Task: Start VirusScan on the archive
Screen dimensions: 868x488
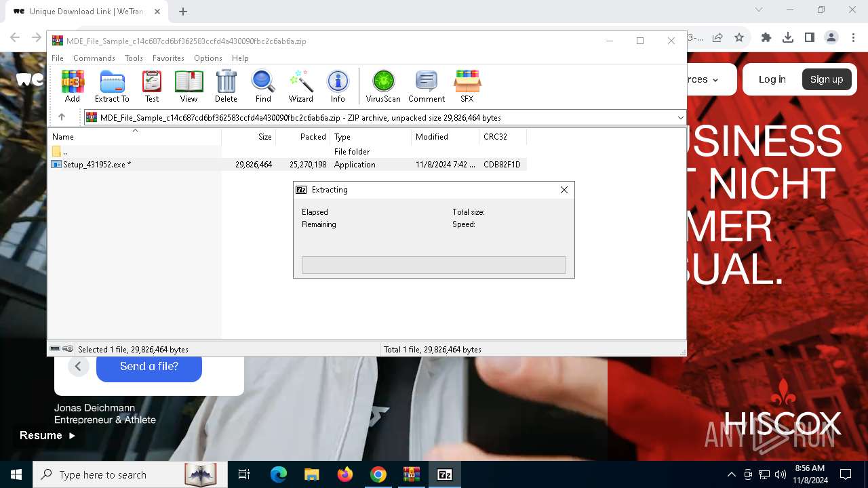Action: click(x=383, y=87)
